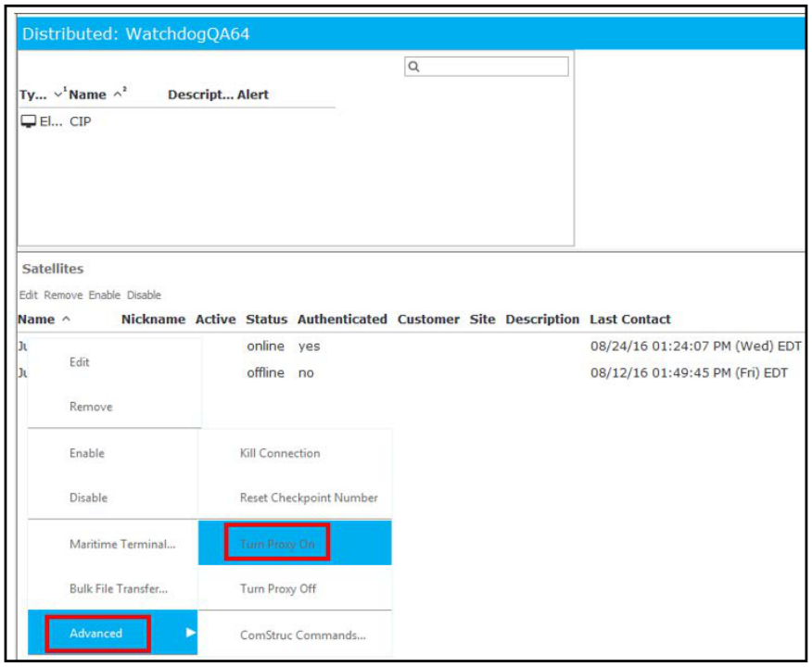Focus the search input field

487,66
